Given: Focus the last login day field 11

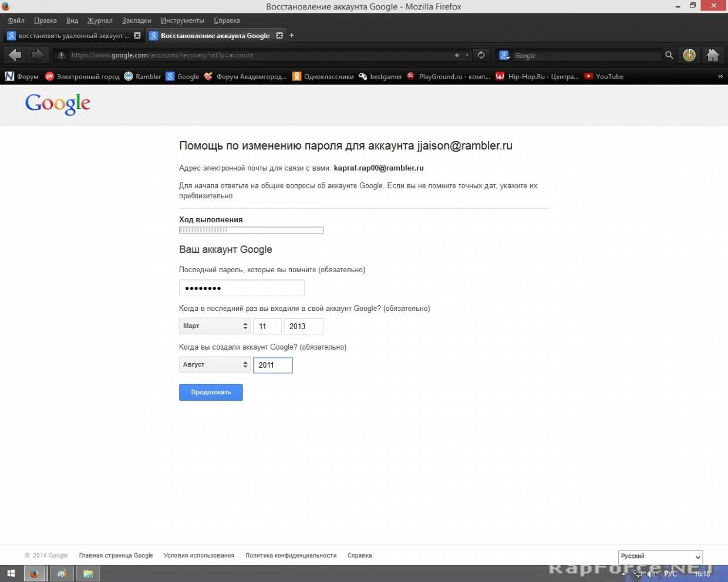Looking at the screenshot, I should click(x=267, y=326).
